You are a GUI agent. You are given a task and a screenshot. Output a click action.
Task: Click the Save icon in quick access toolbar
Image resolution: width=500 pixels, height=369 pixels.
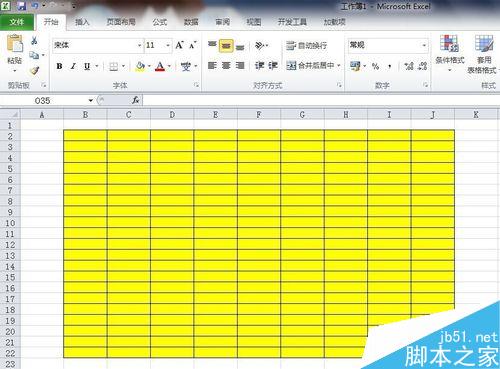tap(22, 5)
